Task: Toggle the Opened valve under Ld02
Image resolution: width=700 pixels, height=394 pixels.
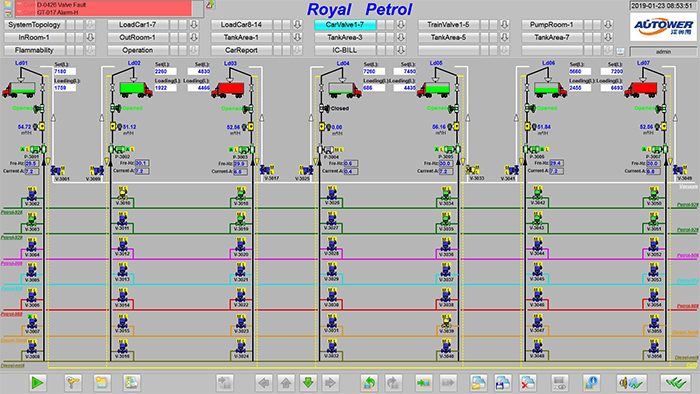Action: pos(116,108)
